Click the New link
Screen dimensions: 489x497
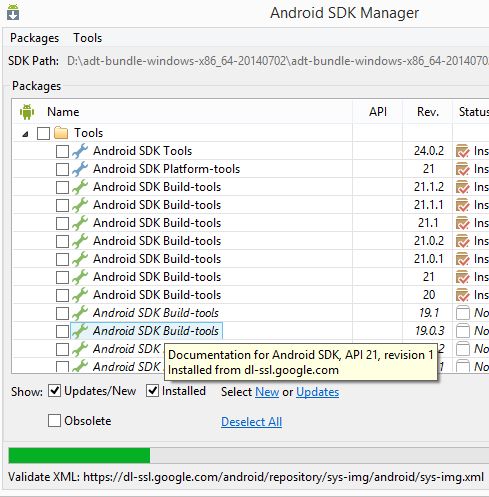[267, 392]
